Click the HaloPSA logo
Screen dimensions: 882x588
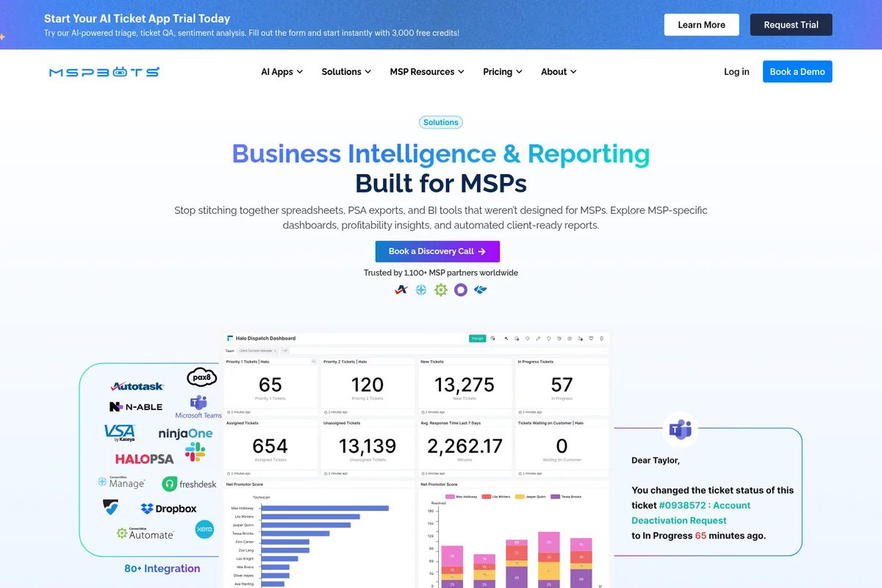[144, 459]
